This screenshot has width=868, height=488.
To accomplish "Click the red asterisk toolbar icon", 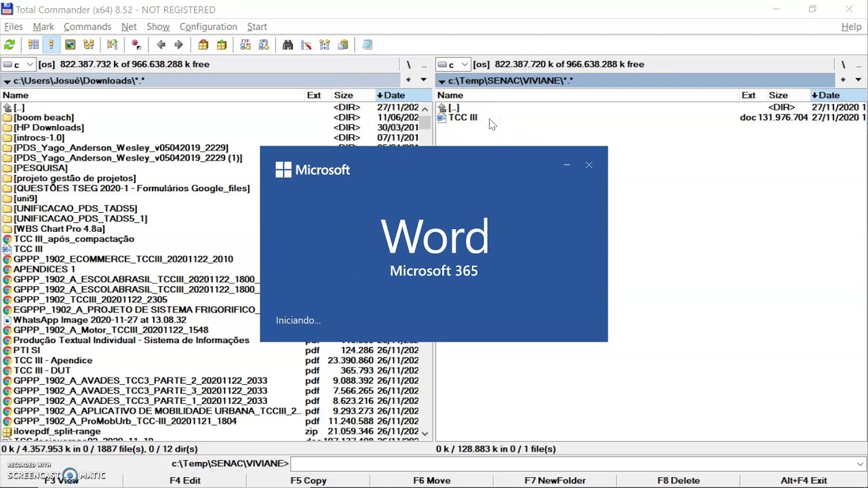I will point(136,45).
